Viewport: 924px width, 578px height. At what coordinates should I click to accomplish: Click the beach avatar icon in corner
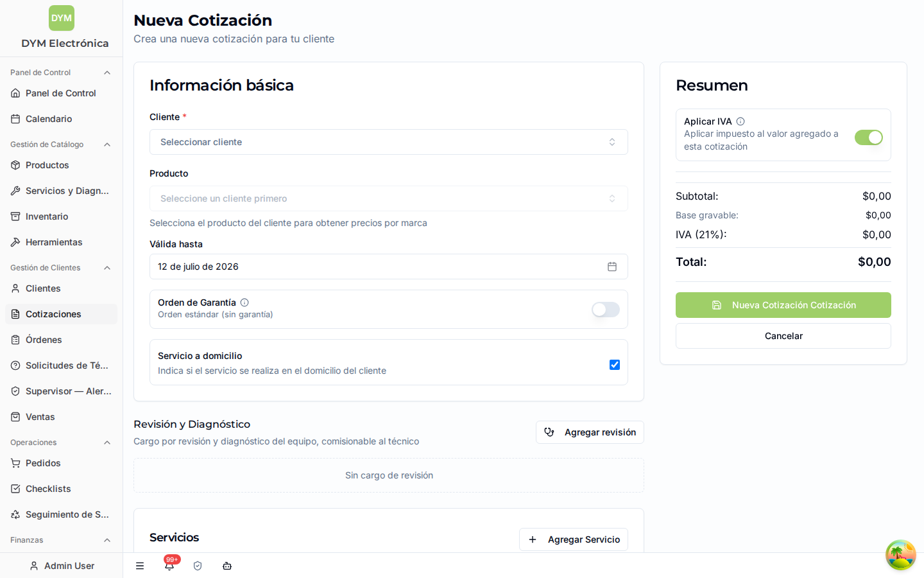tap(901, 555)
